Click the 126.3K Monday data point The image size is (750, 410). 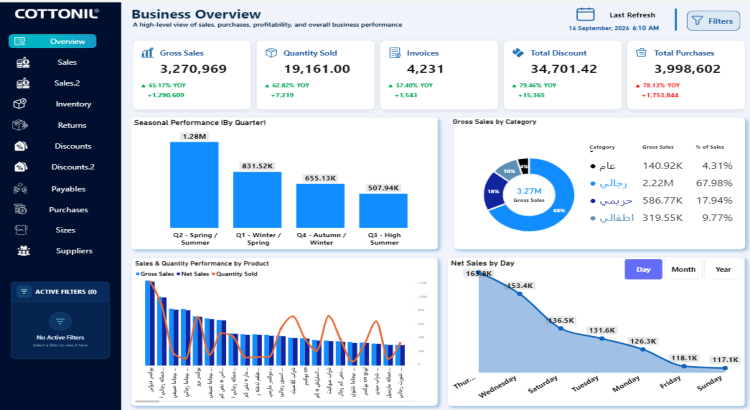coord(643,349)
